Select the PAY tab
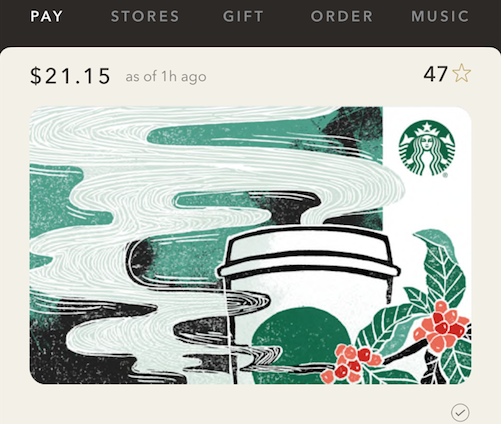The image size is (501, 424). (46, 16)
